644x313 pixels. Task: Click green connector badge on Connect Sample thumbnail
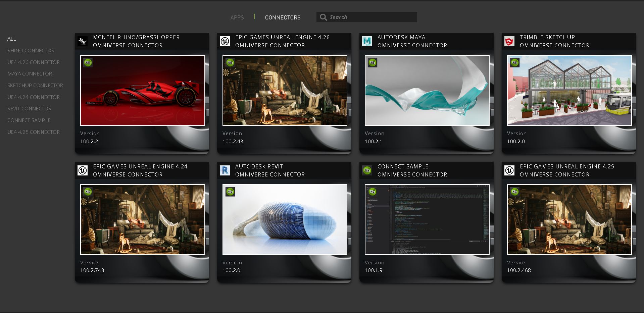373,192
